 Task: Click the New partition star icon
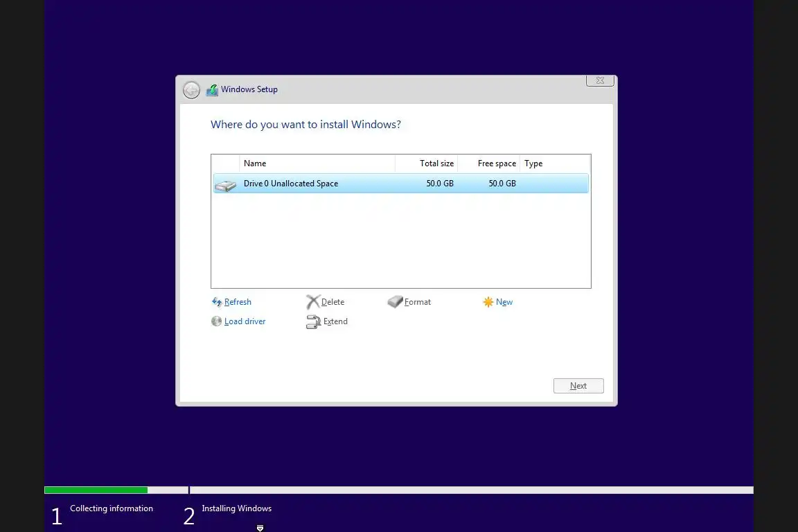[488, 302]
